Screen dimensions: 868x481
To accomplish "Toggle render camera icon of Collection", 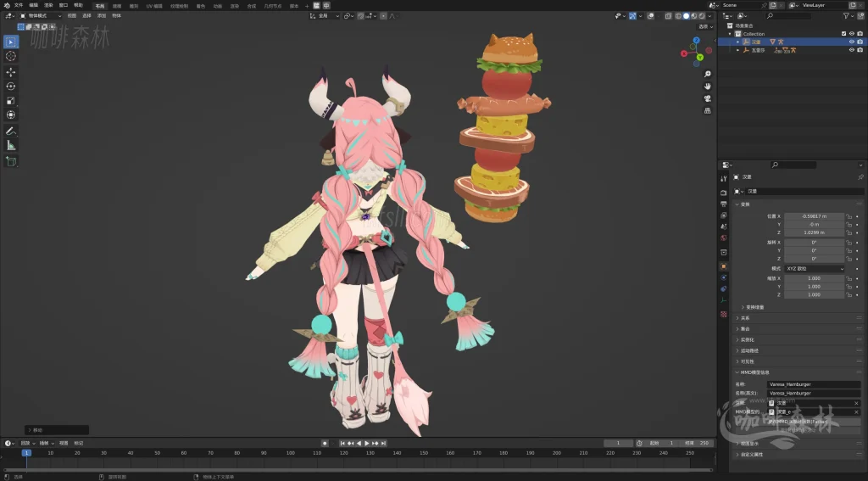I will [860, 34].
